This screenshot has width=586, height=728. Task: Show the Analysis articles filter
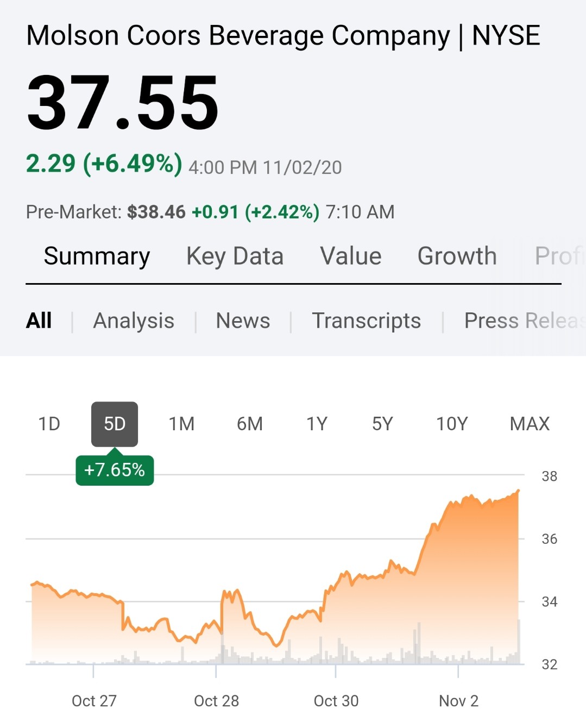click(134, 321)
